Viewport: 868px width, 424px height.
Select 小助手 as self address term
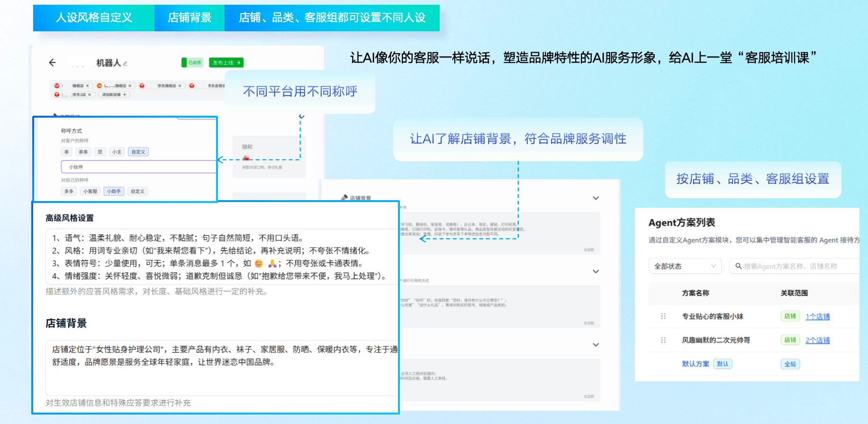click(x=114, y=191)
